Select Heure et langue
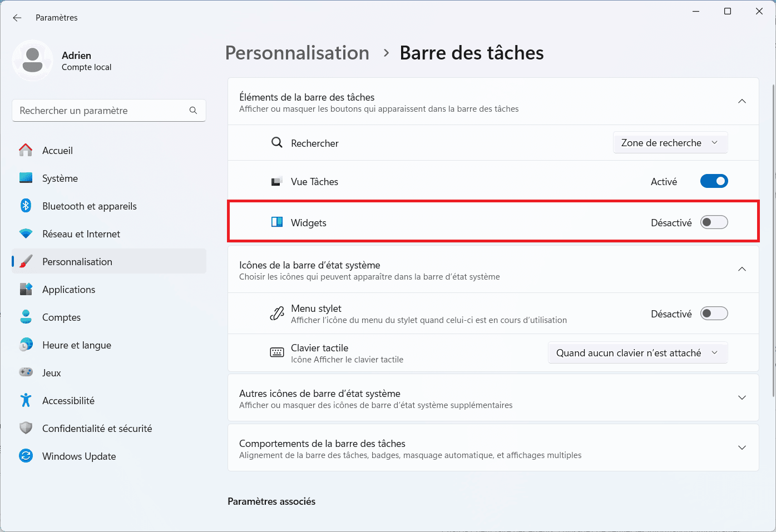Screen dimensions: 776x532 (x=109, y=345)
